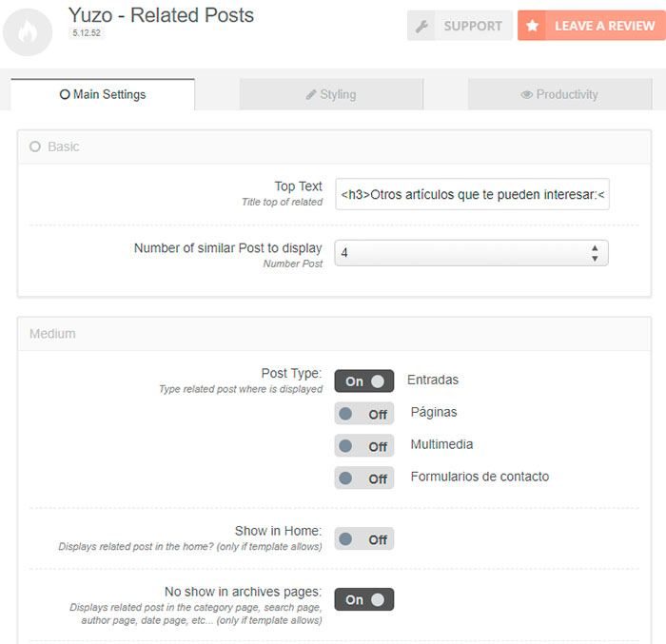Click the wrench icon on Support button
Viewport: 666px width, 644px height.
coord(421,27)
